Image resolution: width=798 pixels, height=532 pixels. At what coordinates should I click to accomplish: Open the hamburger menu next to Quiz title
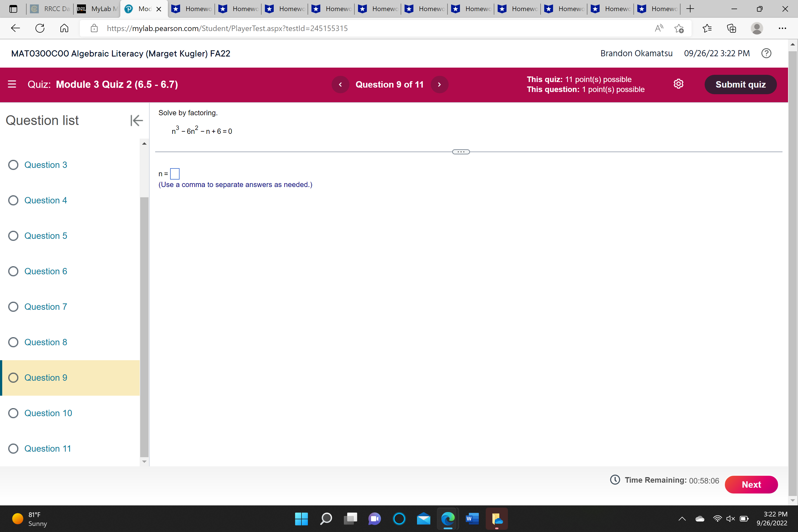pyautogui.click(x=12, y=84)
